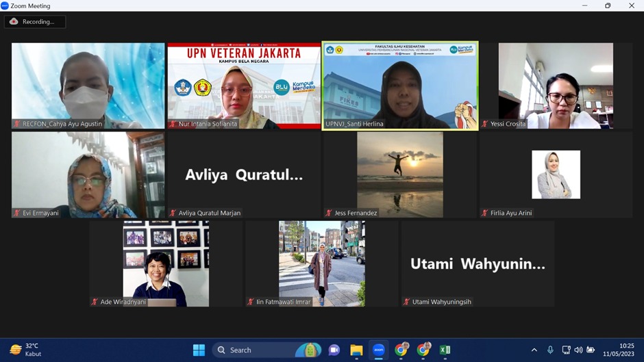Image resolution: width=644 pixels, height=362 pixels.
Task: Click the muted mic icon beside Ade Wiradnyani
Action: point(95,302)
